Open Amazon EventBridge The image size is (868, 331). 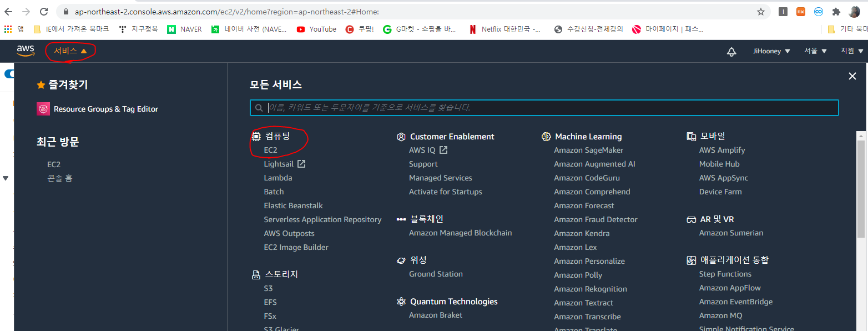[736, 302]
